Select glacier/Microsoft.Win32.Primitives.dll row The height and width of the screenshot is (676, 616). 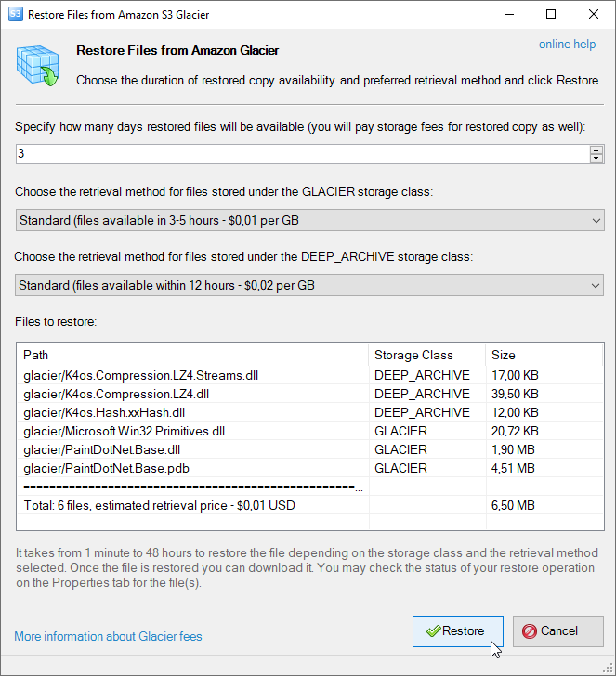click(x=310, y=431)
